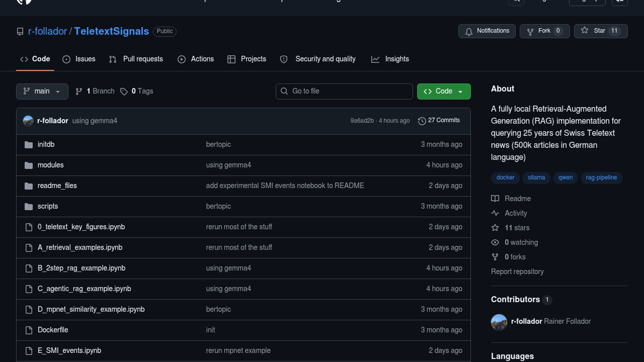Viewport: 644px width, 362px height.
Task: Go to the Insights tab
Action: point(390,59)
